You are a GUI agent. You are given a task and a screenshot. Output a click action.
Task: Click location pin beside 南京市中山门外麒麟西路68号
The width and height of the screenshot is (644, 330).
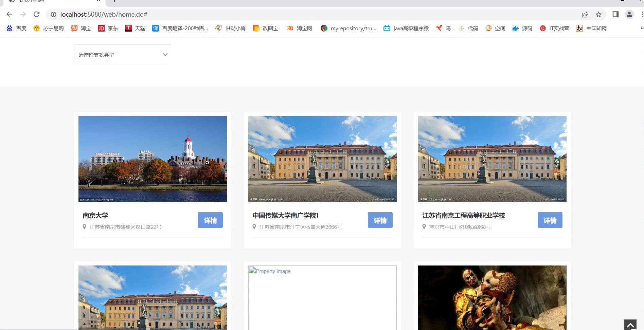click(x=424, y=227)
